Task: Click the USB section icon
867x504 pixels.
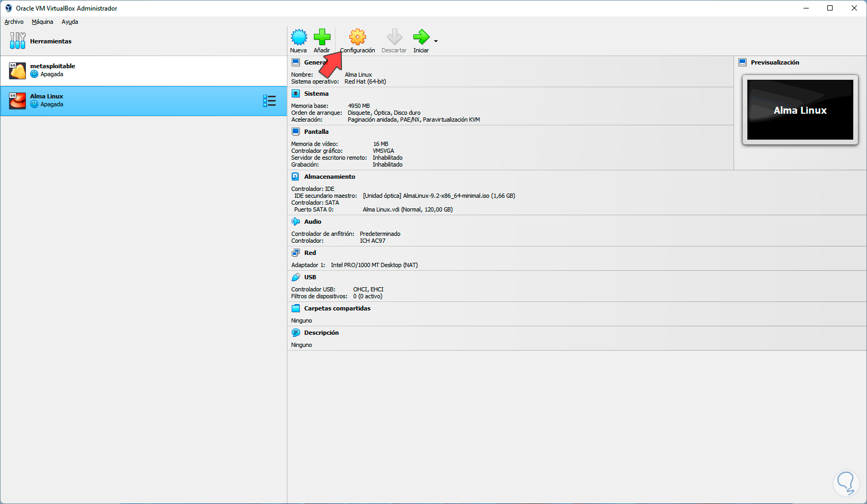Action: tap(296, 277)
